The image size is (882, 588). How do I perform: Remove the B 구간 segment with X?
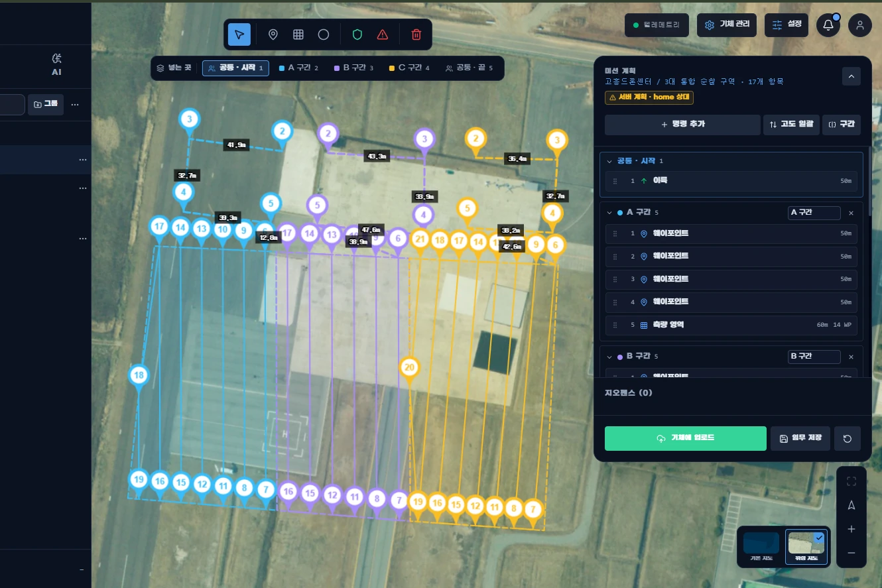coord(851,357)
